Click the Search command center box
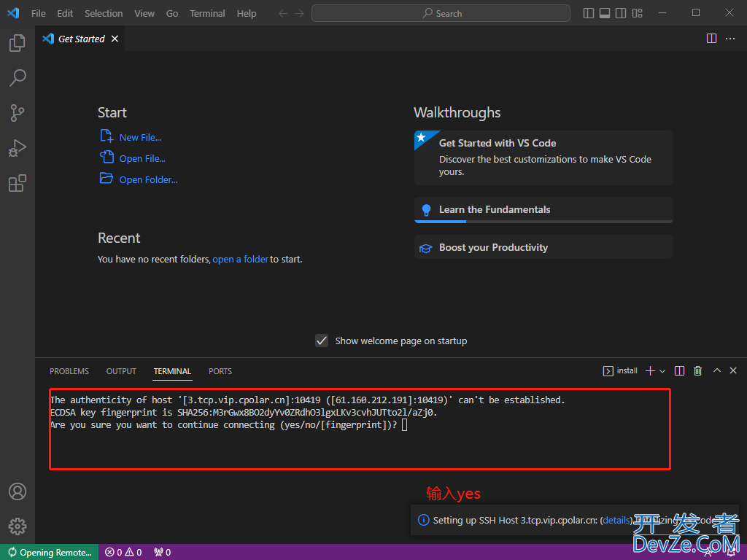This screenshot has width=747, height=560. point(441,13)
